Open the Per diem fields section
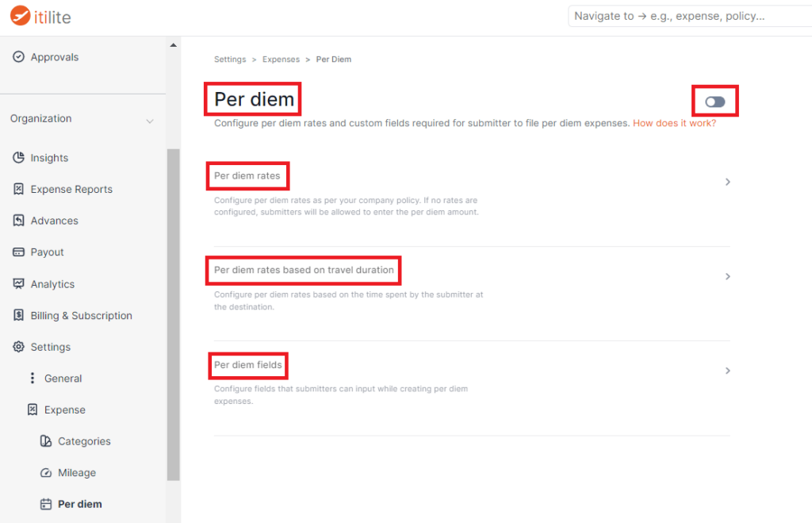The width and height of the screenshot is (812, 523). pyautogui.click(x=248, y=365)
